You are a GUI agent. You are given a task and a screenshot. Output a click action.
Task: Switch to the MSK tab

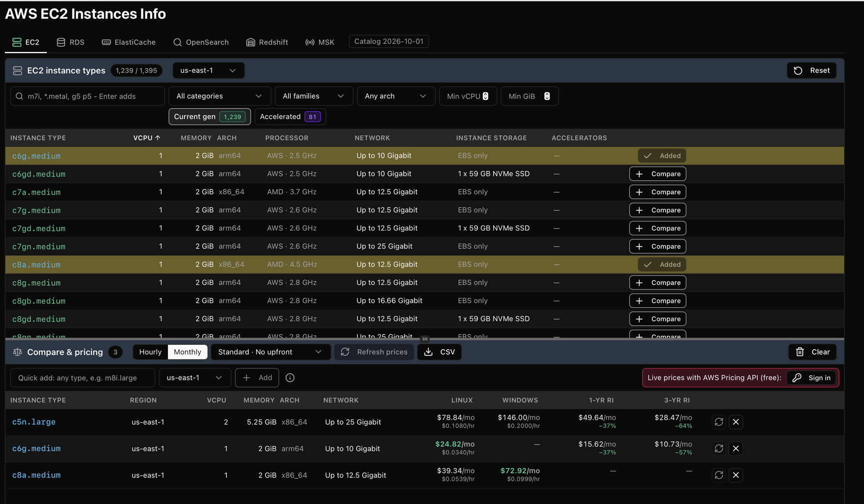pyautogui.click(x=320, y=42)
